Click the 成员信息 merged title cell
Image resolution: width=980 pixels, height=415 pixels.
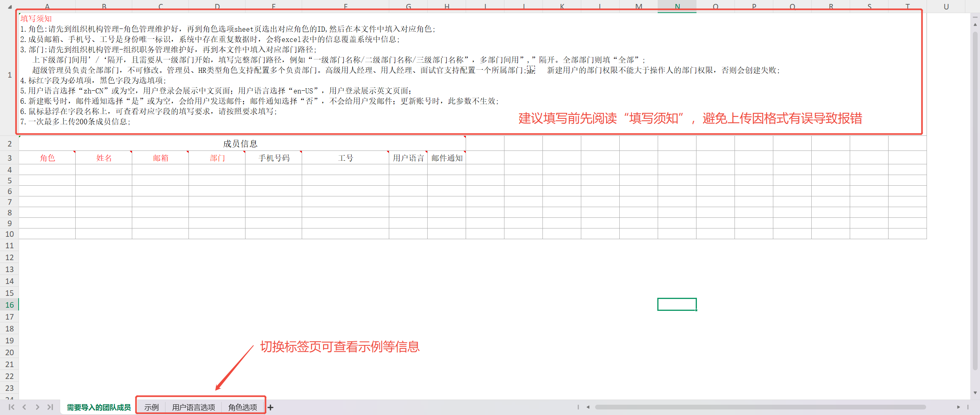[x=240, y=144]
